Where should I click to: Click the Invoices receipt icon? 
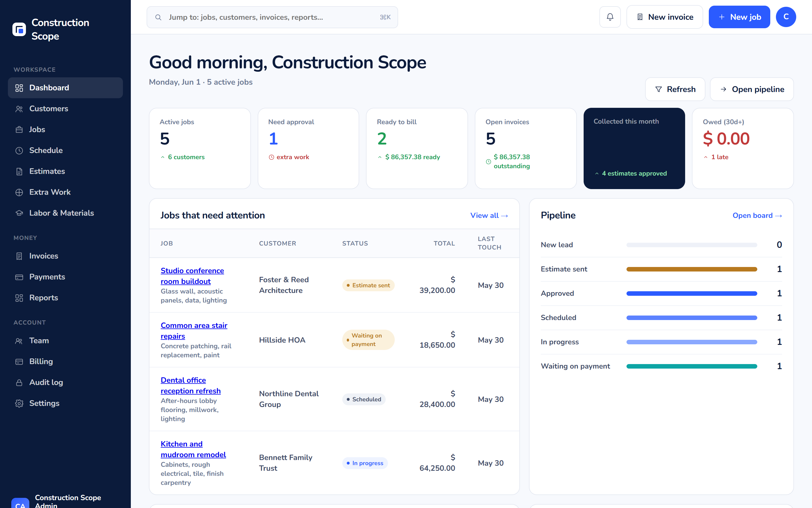point(19,256)
